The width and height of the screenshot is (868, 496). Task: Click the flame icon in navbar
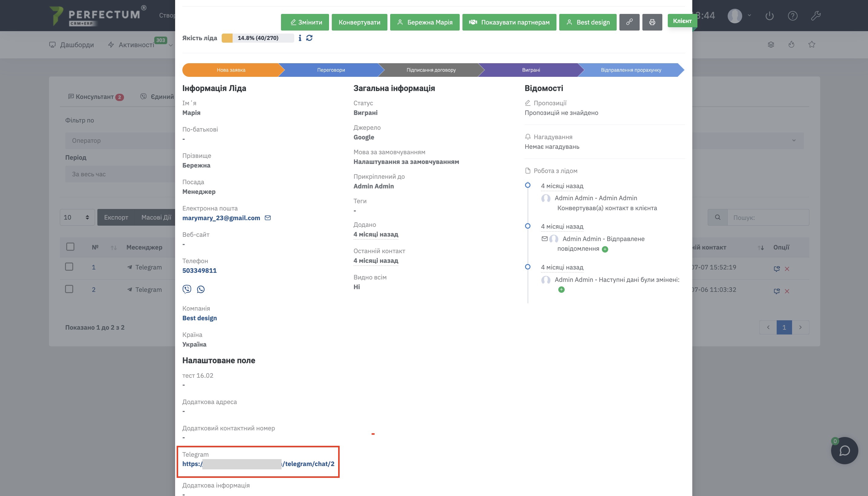pyautogui.click(x=791, y=44)
